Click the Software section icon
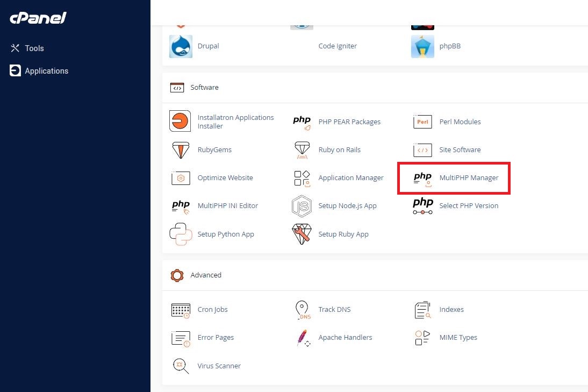This screenshot has width=588, height=392. coord(177,88)
